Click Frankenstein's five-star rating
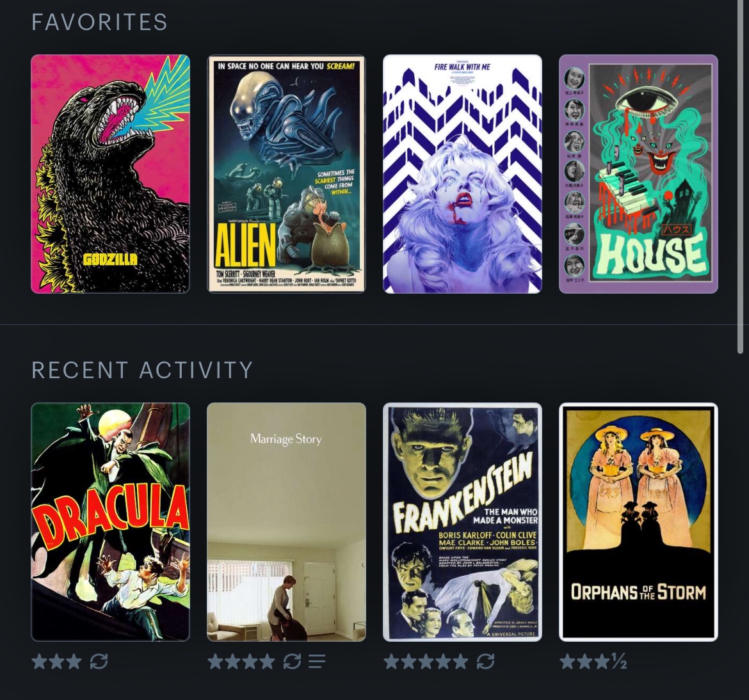The height and width of the screenshot is (700, 749). pos(426,662)
